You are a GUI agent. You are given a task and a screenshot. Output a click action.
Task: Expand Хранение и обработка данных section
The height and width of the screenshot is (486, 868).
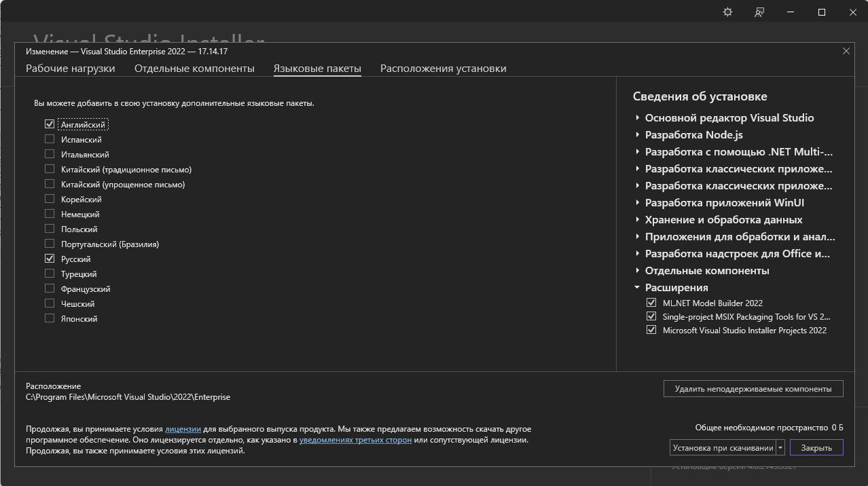point(638,220)
